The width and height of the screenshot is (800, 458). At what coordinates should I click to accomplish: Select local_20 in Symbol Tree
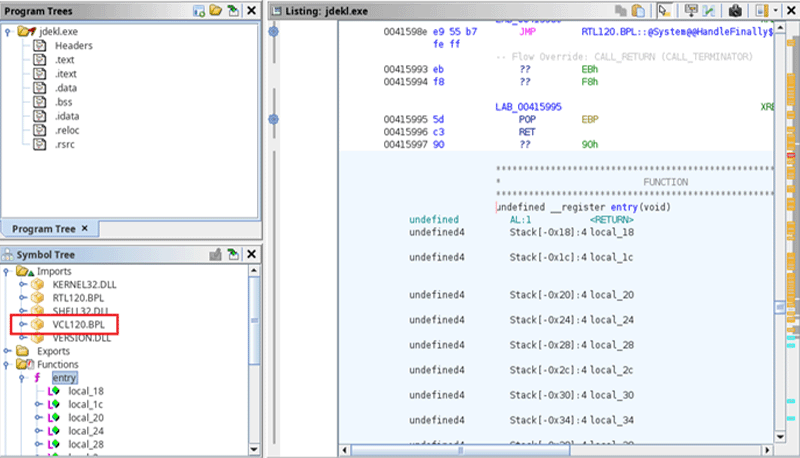click(86, 418)
